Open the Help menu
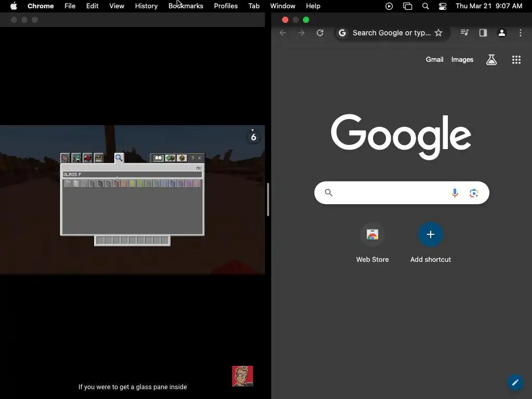532x399 pixels. pos(313,6)
